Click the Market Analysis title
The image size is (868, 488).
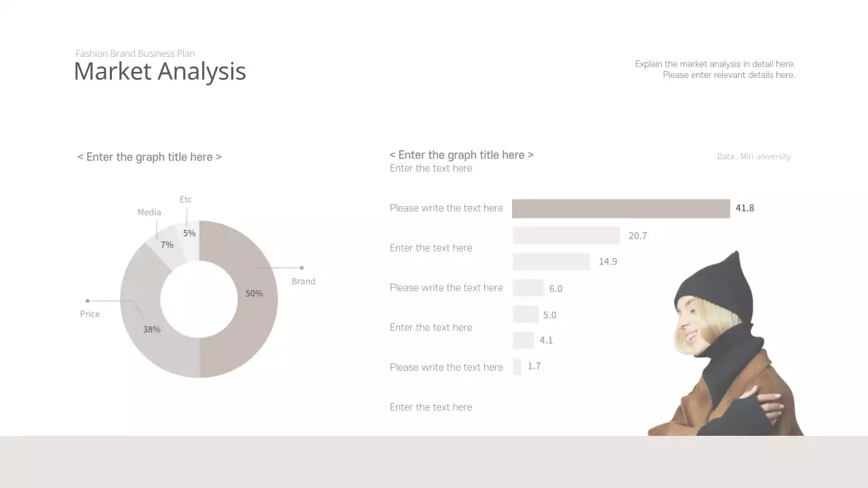click(x=159, y=71)
